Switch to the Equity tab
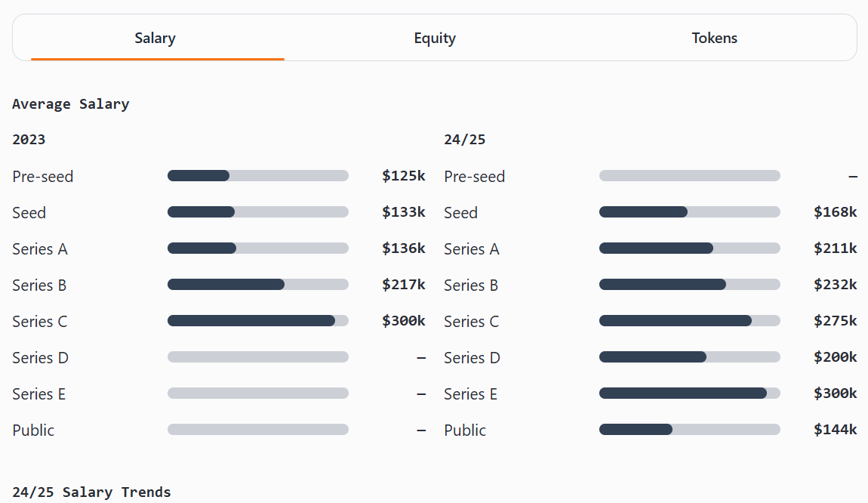This screenshot has width=868, height=503. pos(435,38)
